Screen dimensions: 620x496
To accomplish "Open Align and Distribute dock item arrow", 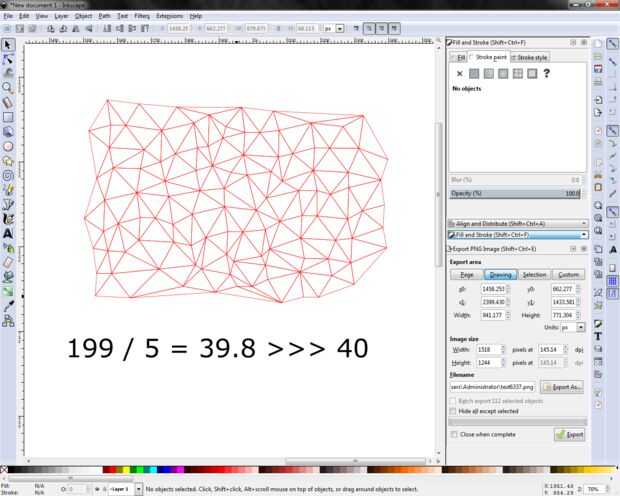I will (x=584, y=224).
